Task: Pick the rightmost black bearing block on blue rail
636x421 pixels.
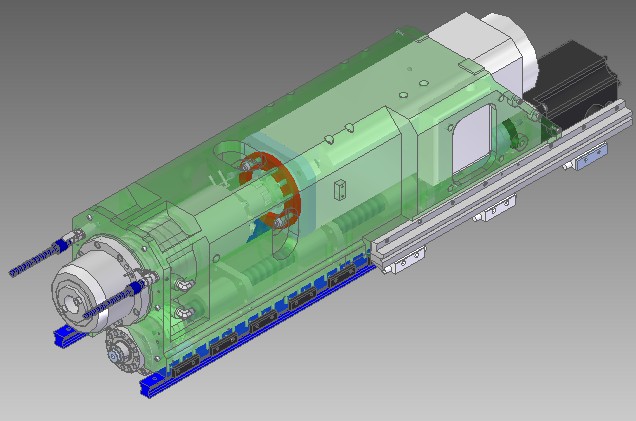Action: (345, 277)
